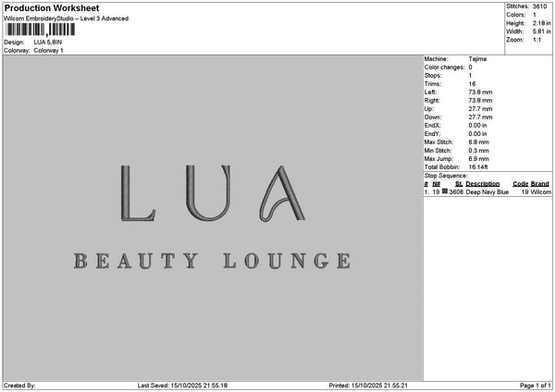This screenshot has width=555, height=392.
Task: Click the Brand column header
Action: click(x=540, y=184)
